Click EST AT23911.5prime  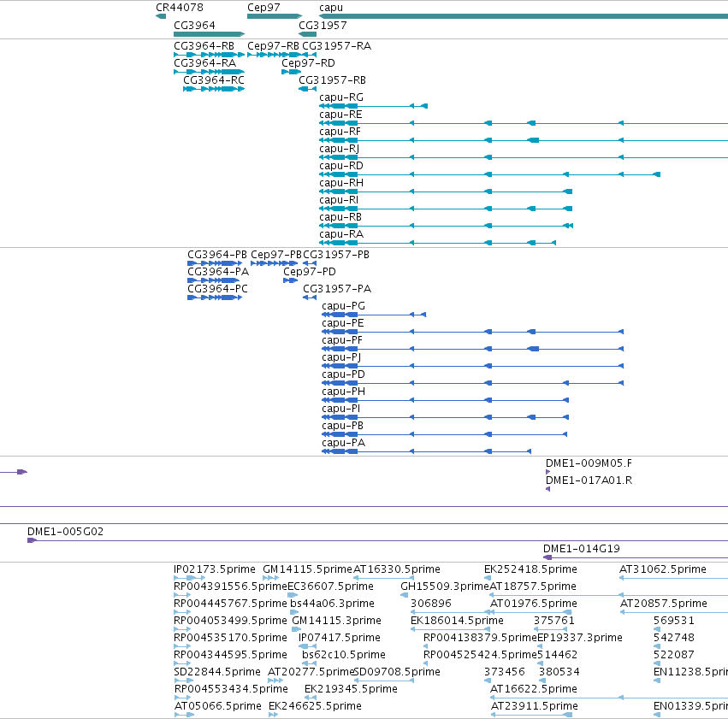click(x=531, y=716)
